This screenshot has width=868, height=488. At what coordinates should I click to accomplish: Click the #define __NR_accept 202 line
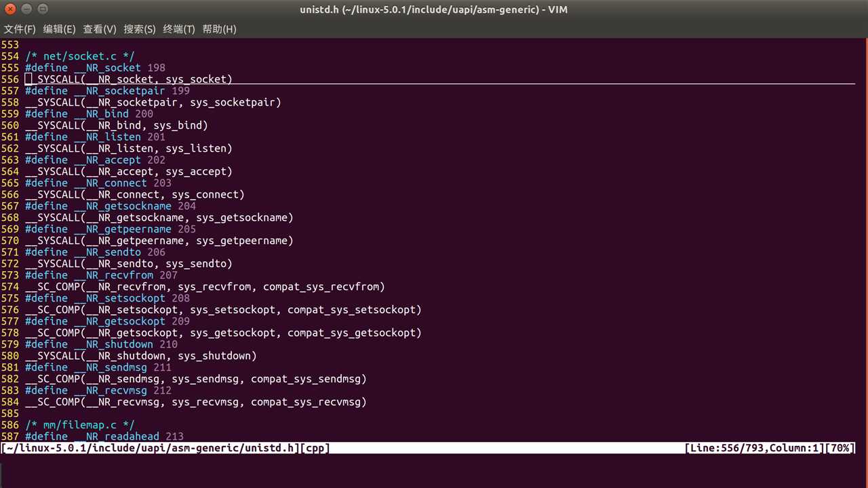pyautogui.click(x=95, y=160)
